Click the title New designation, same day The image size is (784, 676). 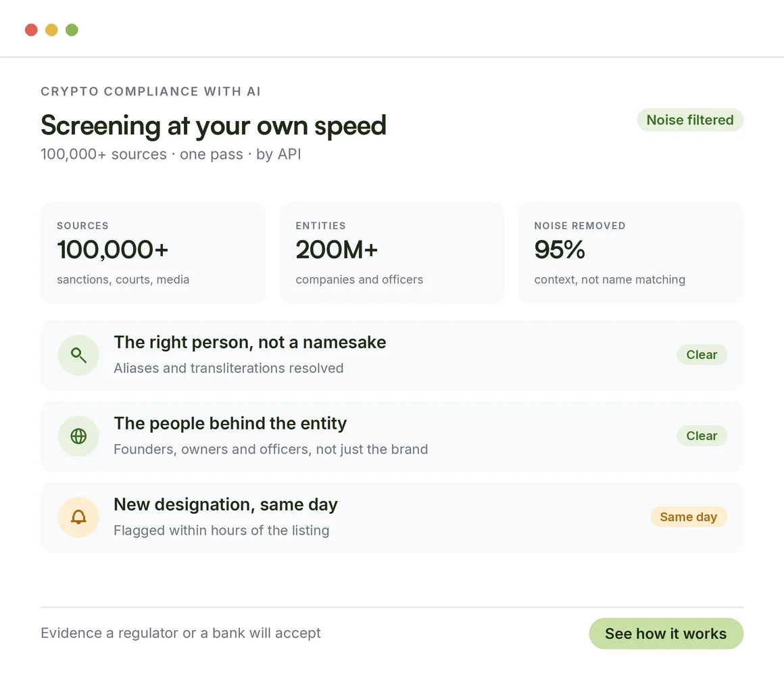click(x=226, y=504)
